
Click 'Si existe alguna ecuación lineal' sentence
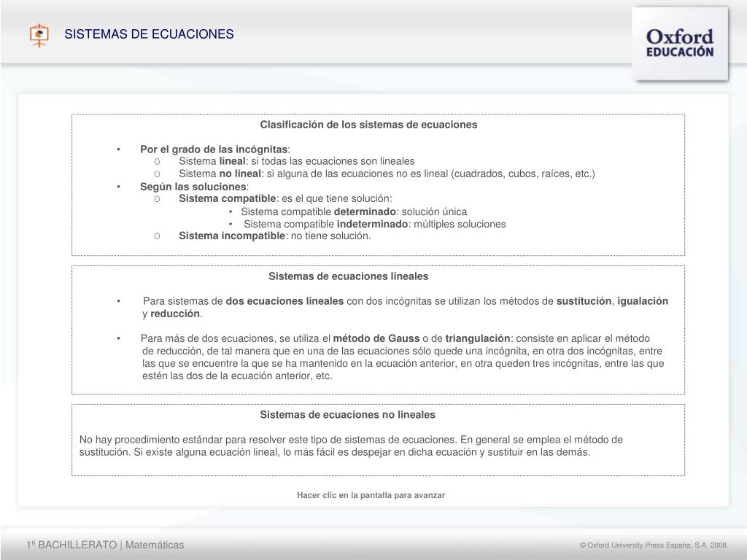(x=362, y=452)
